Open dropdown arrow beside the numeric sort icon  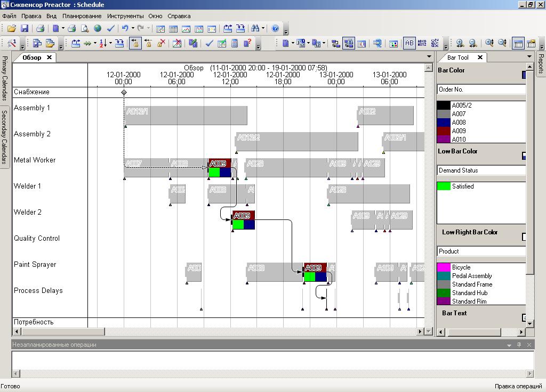110,44
